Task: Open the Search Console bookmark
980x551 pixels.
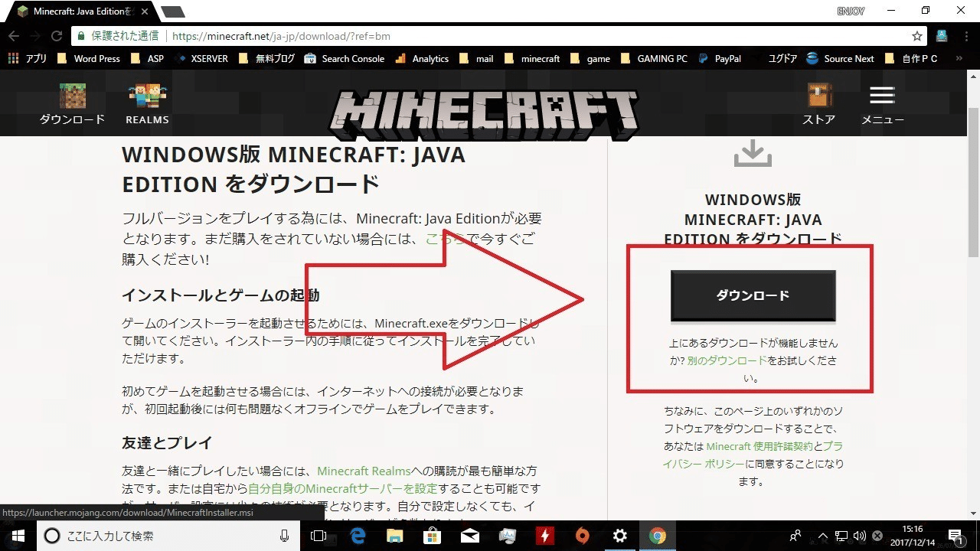Action: pos(344,58)
